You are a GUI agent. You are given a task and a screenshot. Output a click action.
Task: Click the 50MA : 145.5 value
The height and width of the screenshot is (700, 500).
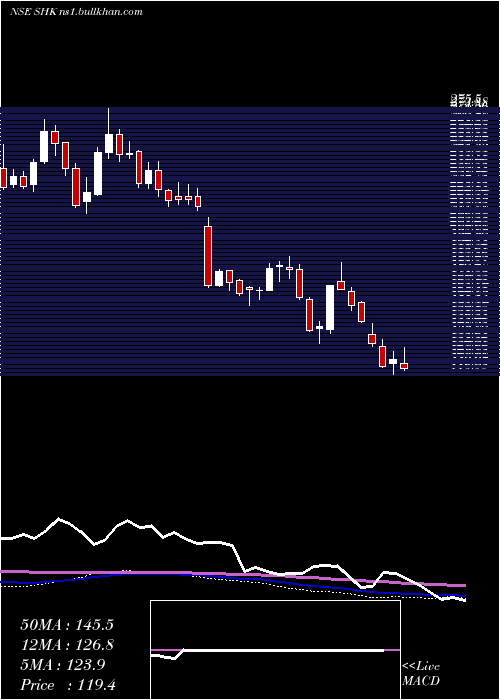tap(67, 625)
